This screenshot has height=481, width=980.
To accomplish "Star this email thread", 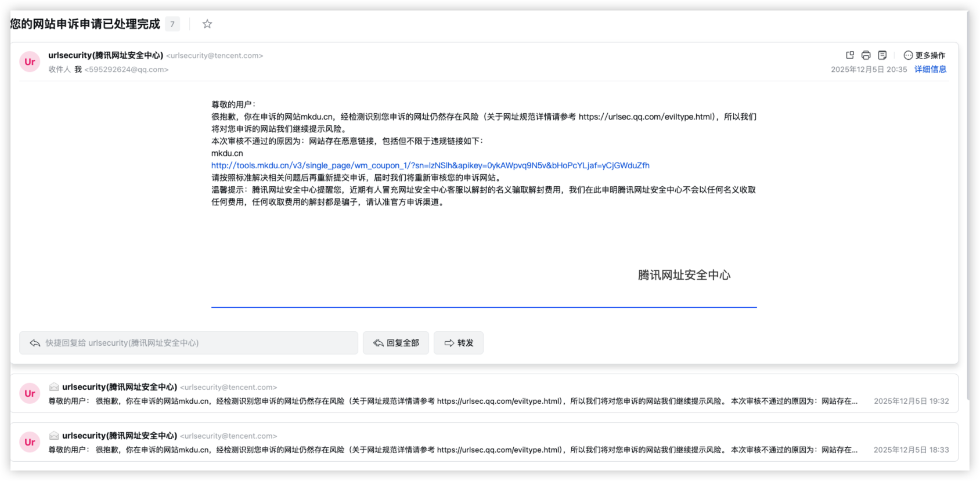I will click(207, 24).
